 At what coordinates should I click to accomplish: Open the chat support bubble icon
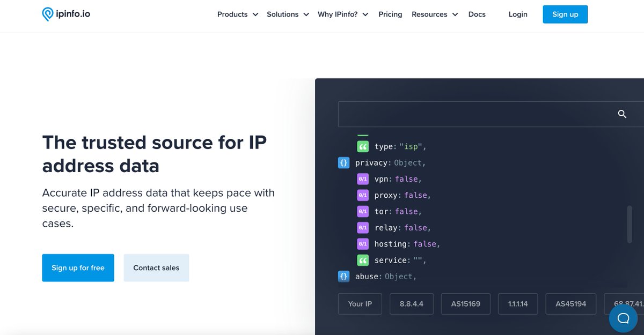pos(623,318)
